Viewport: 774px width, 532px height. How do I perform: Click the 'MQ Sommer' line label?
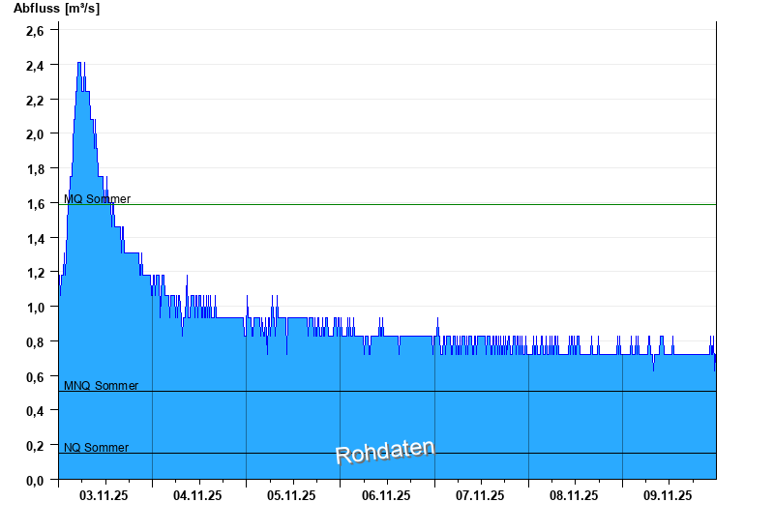pyautogui.click(x=98, y=199)
